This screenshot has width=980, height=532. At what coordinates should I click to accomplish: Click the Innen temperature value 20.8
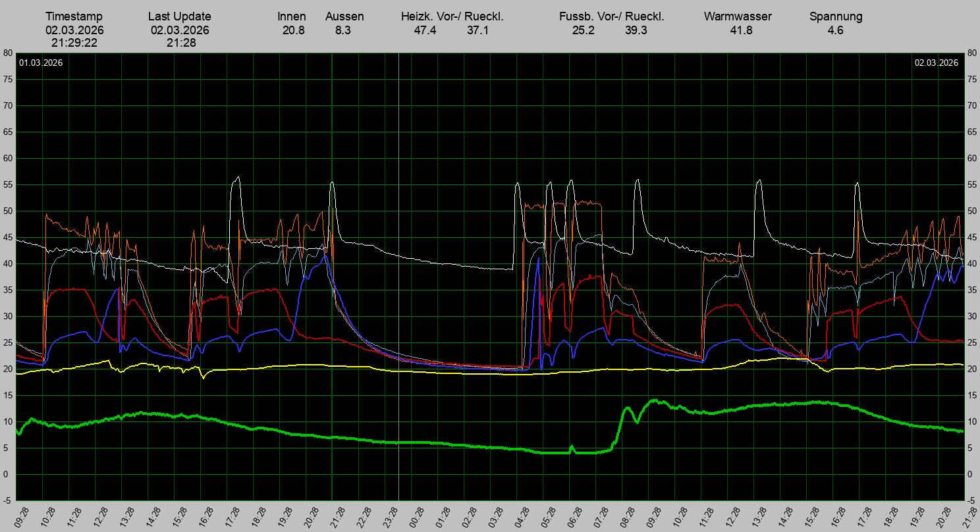pyautogui.click(x=293, y=30)
